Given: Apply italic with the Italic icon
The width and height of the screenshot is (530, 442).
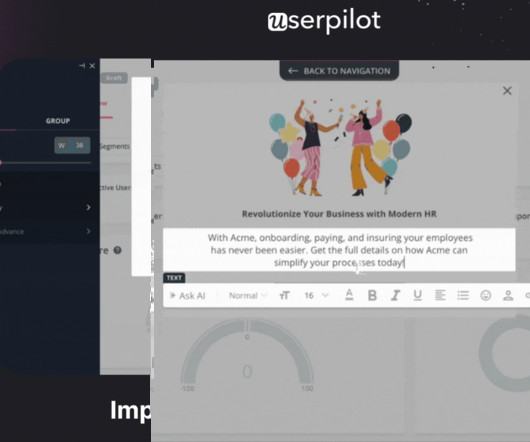Looking at the screenshot, I should tap(395, 296).
